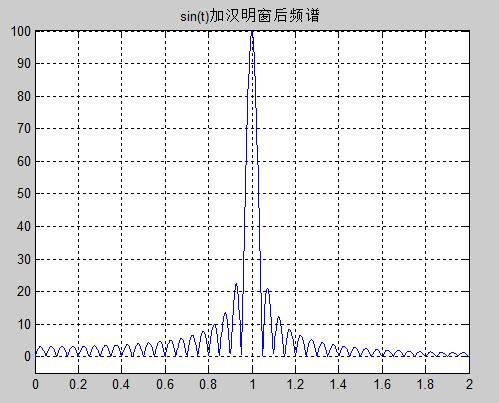Select the y-axis tick label 20
Viewport: 499px width, 403px height.
click(24, 291)
